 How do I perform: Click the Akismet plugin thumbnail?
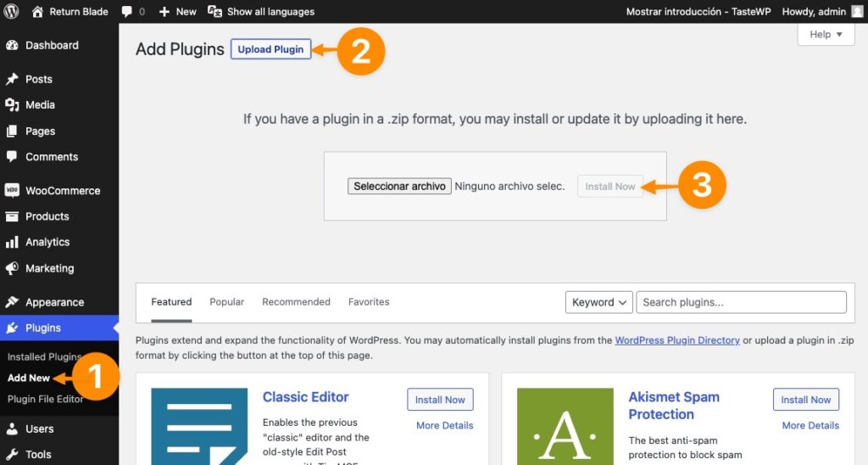click(x=565, y=426)
